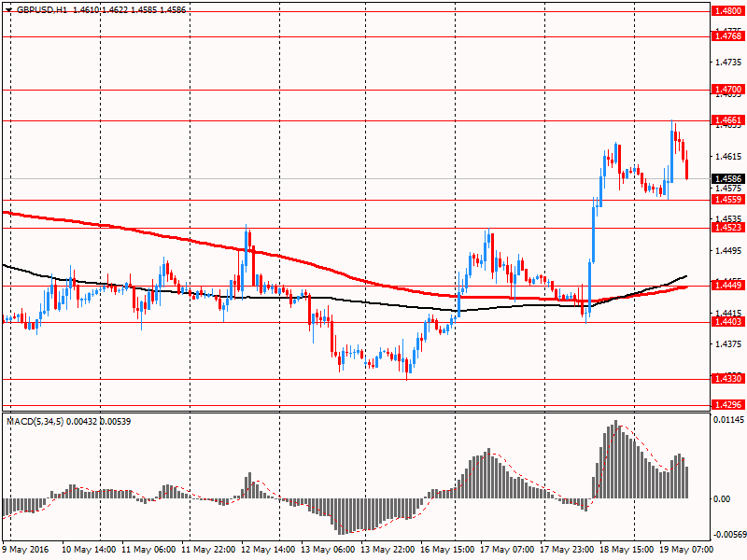Click the 1.4296 red price level label
Image resolution: width=747 pixels, height=560 pixels.
(728, 405)
